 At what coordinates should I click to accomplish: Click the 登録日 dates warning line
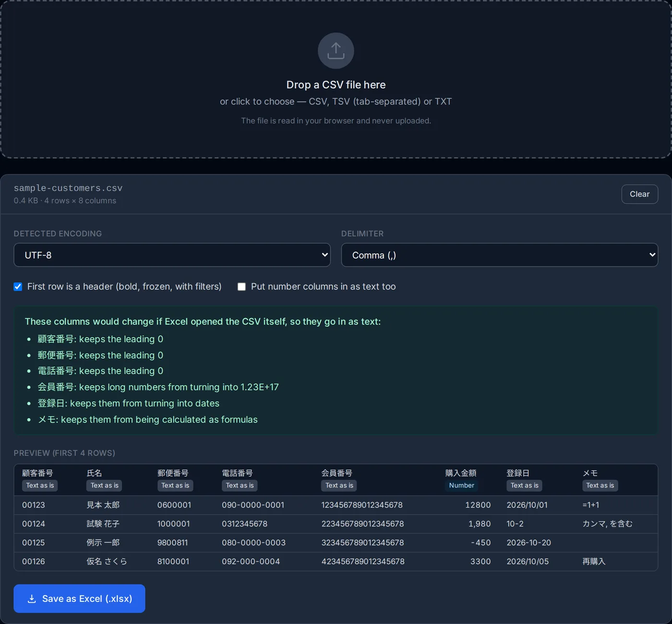(128, 404)
